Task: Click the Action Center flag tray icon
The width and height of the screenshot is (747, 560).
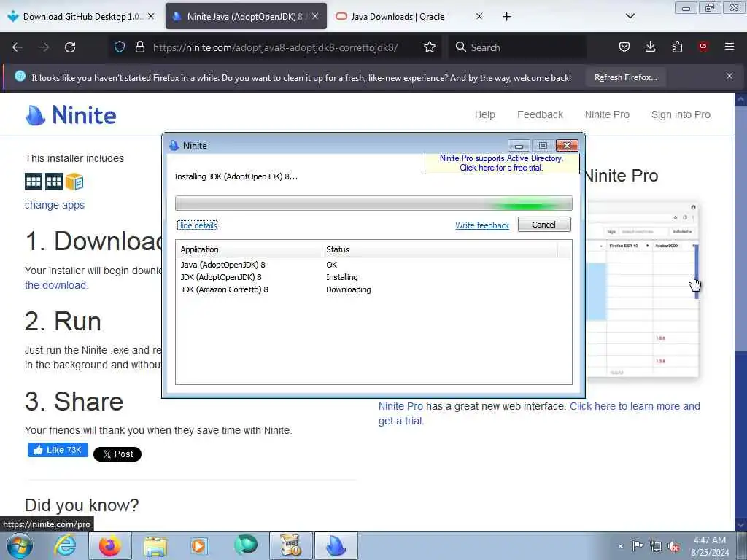Action: (x=637, y=546)
